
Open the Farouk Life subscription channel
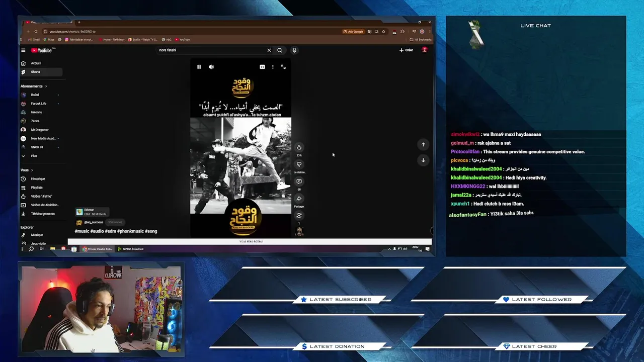(40, 104)
